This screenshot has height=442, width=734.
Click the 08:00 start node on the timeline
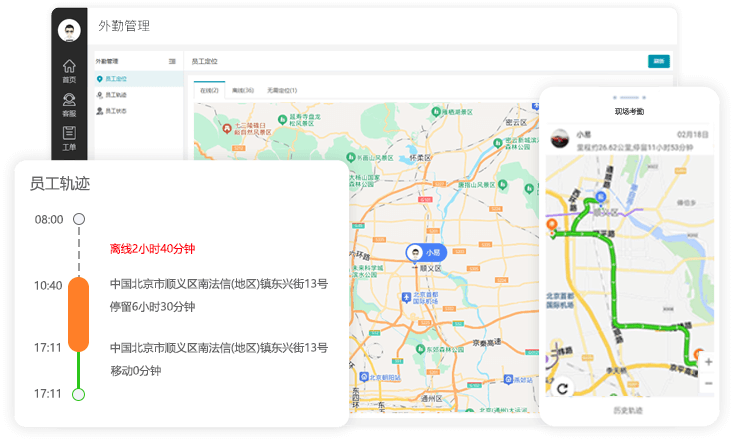[79, 219]
